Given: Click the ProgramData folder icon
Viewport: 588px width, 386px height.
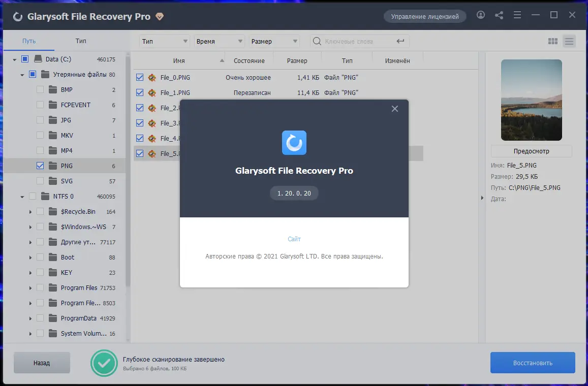Looking at the screenshot, I should (53, 318).
